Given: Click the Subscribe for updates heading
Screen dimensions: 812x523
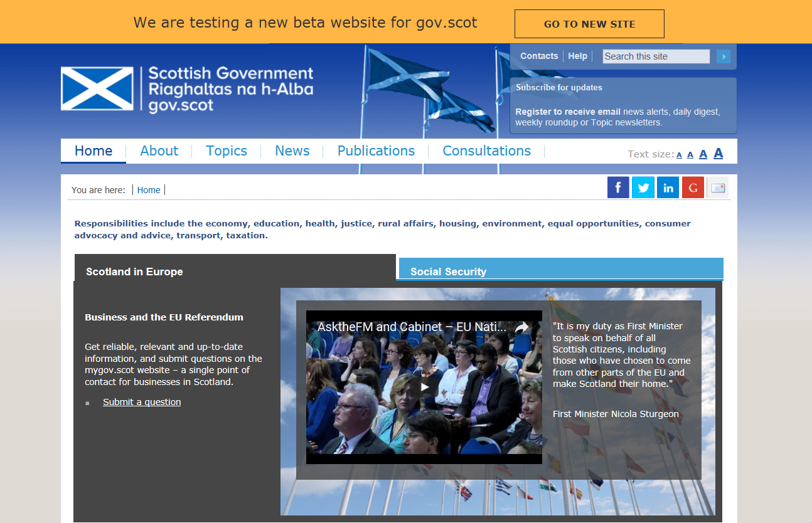Looking at the screenshot, I should pyautogui.click(x=559, y=88).
